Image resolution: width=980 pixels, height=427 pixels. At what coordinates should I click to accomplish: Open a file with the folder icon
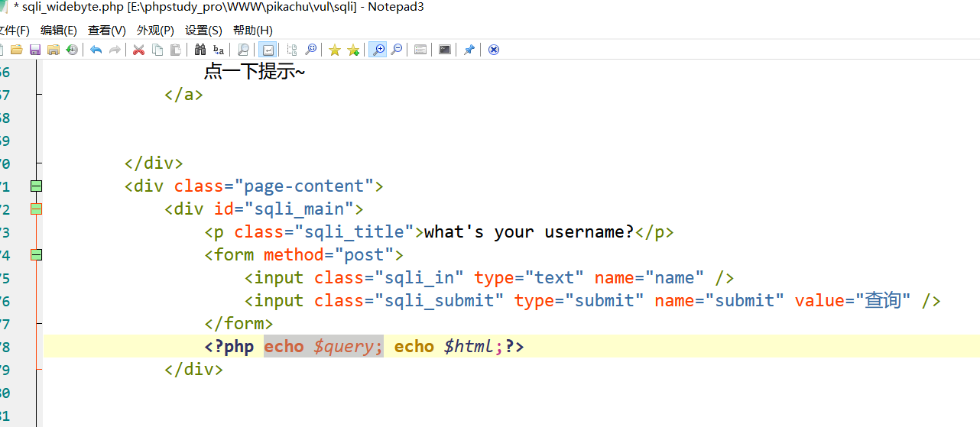coord(16,50)
